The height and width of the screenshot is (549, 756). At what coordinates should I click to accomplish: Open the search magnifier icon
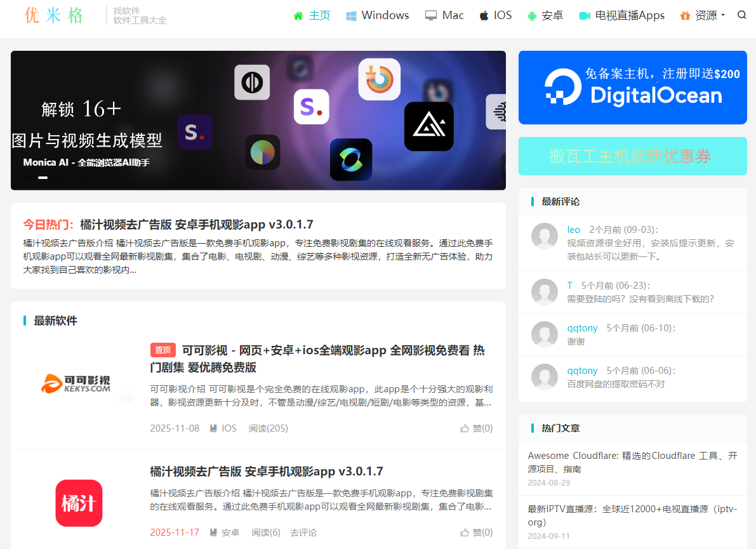[x=741, y=15]
